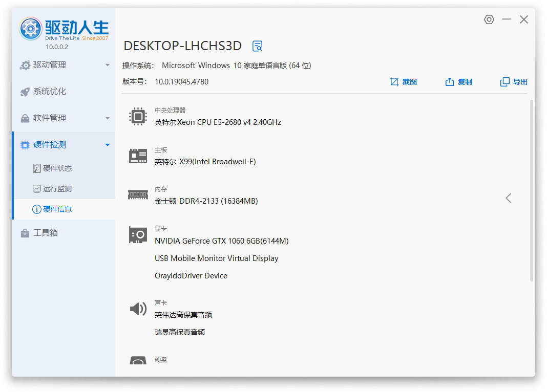Screen dimensions: 547x392
Task: Collapse the 硬件检测 dropdown arrow
Action: click(x=108, y=145)
